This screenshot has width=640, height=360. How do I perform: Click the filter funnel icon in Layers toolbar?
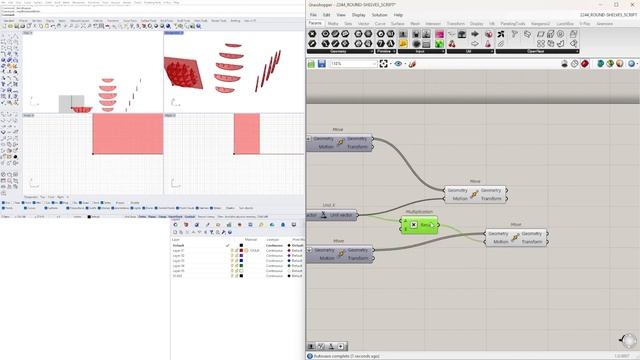pos(211,232)
